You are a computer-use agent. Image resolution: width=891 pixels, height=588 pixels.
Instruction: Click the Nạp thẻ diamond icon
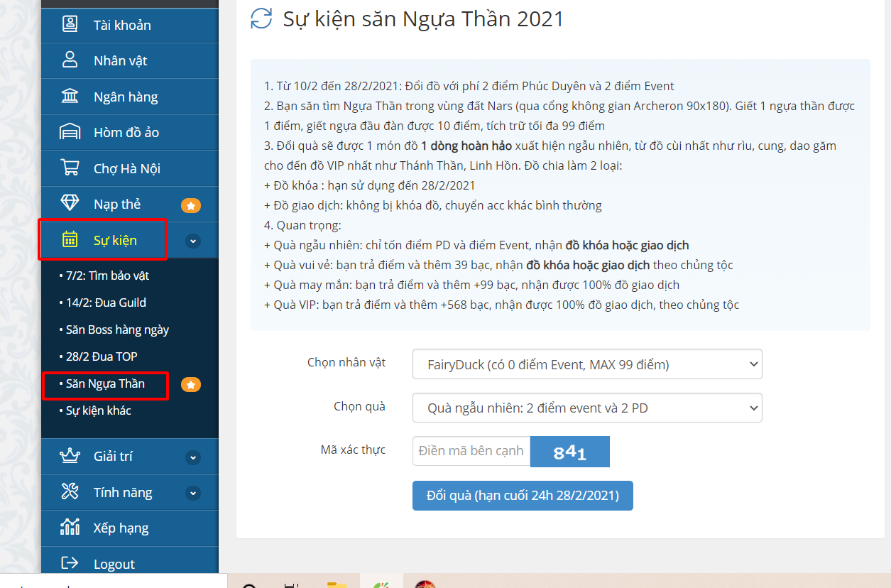(70, 204)
